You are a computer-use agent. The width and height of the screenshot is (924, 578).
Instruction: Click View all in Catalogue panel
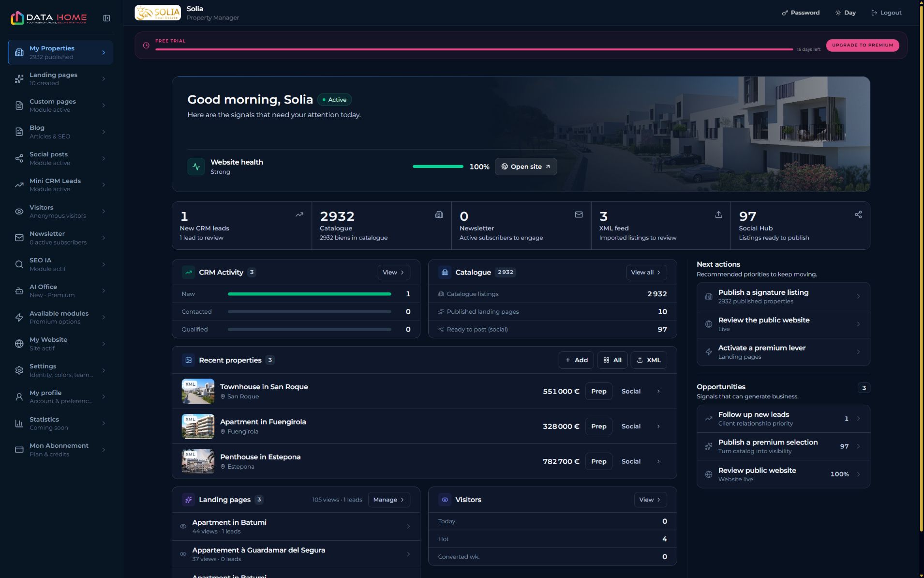[x=646, y=273]
